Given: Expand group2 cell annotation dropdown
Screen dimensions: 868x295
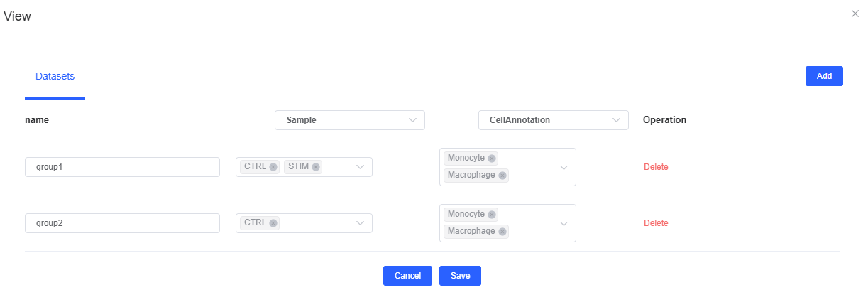Looking at the screenshot, I should (564, 223).
